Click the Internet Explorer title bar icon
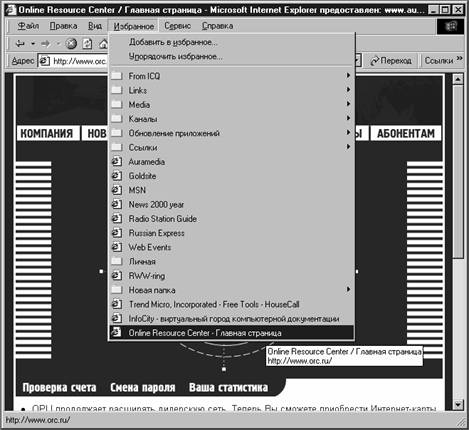 point(11,10)
